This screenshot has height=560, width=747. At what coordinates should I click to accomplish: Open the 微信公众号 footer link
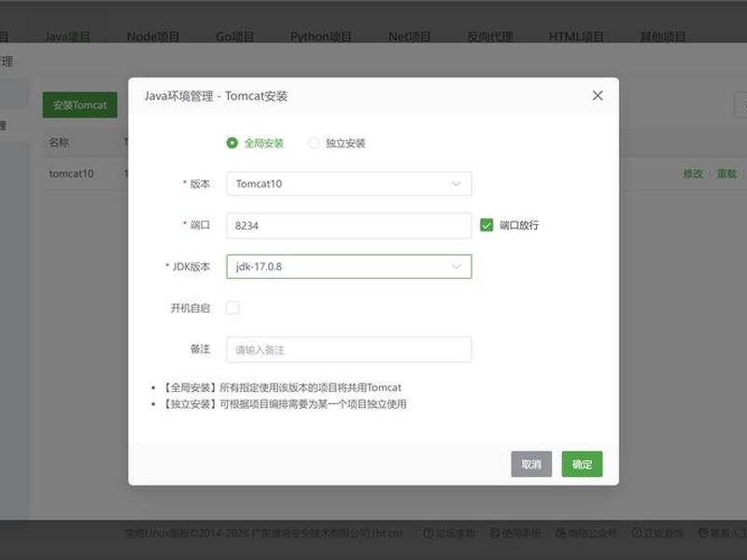(586, 533)
